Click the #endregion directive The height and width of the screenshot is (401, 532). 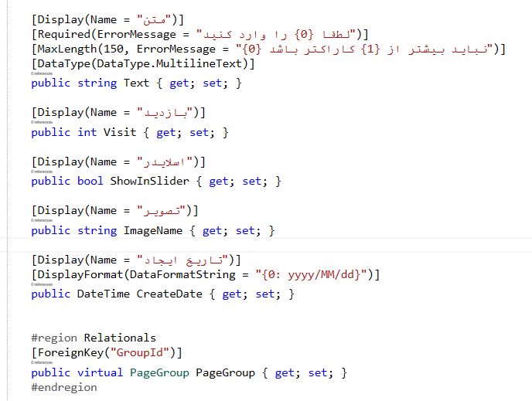click(x=64, y=387)
